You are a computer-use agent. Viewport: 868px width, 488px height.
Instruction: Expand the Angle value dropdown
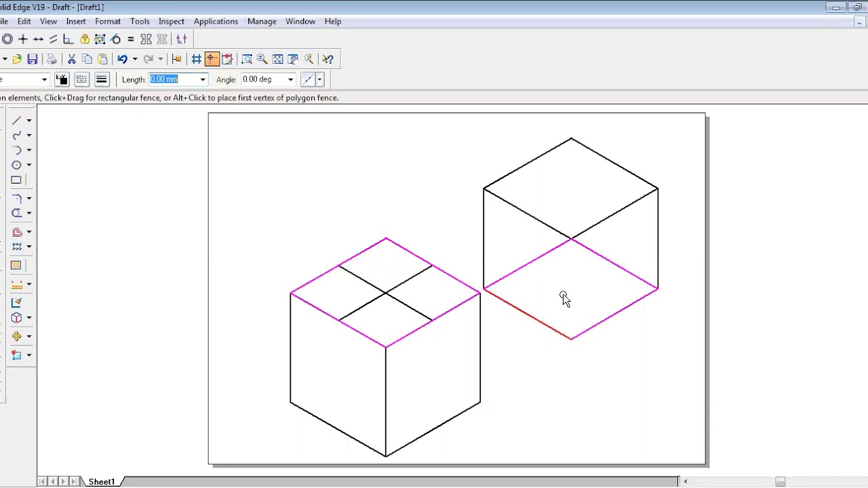[x=290, y=80]
